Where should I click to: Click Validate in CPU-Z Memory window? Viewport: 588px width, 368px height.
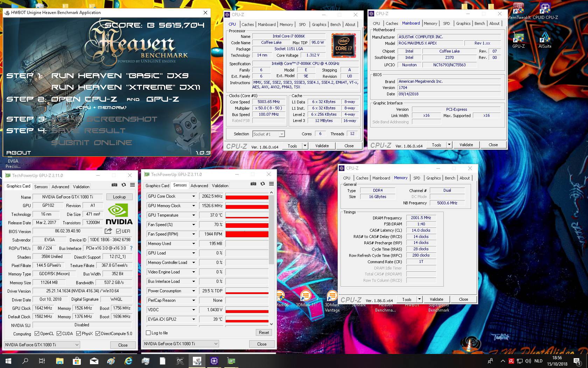436,299
